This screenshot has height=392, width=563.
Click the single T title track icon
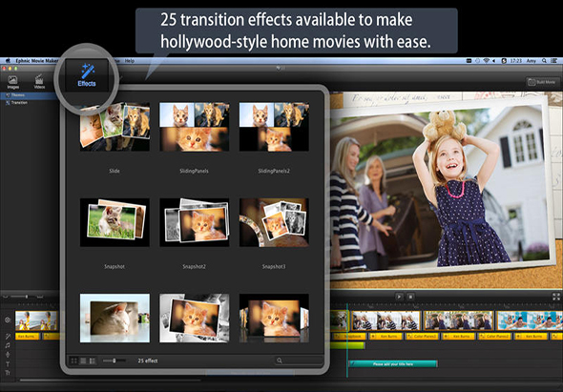click(x=8, y=364)
